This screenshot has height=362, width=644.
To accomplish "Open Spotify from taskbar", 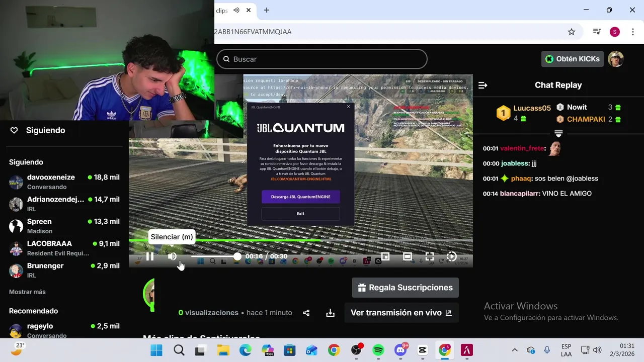I will [378, 350].
